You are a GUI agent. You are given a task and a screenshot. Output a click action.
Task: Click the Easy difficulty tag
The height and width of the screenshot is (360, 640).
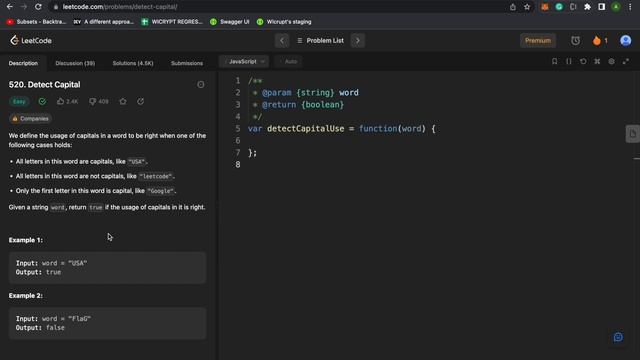[19, 101]
